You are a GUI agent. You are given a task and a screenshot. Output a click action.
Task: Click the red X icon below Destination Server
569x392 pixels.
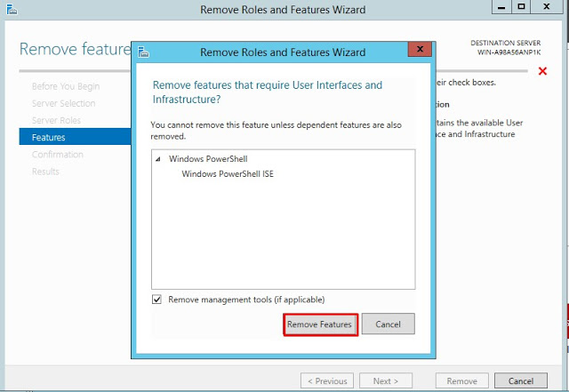tap(542, 71)
